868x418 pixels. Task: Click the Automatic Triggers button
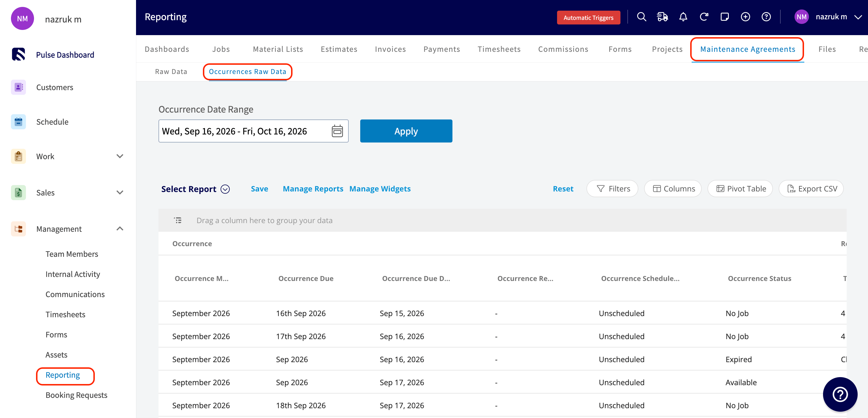click(588, 18)
